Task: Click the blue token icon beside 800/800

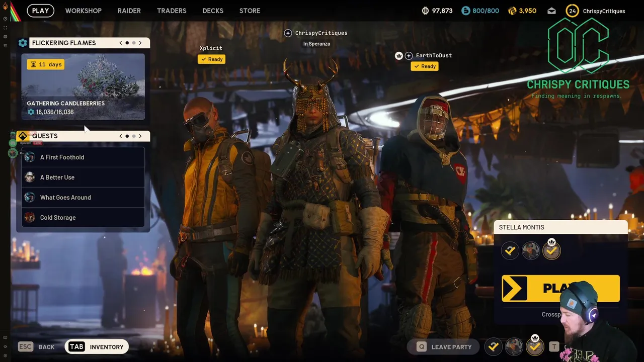Action: point(465,11)
